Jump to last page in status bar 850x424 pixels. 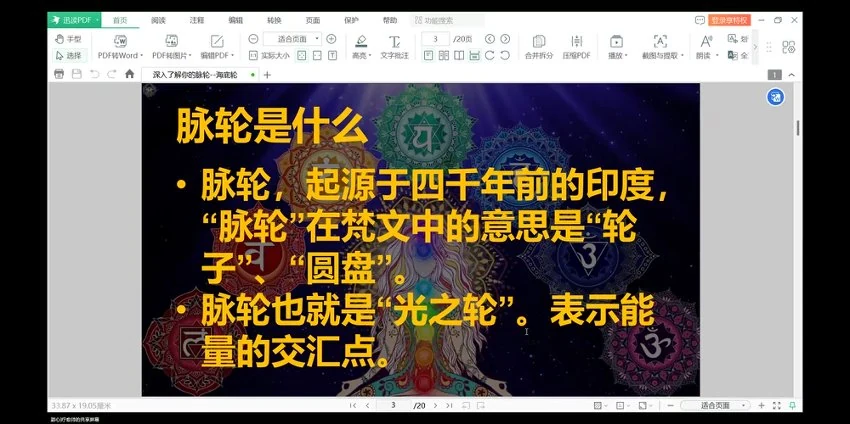click(449, 406)
